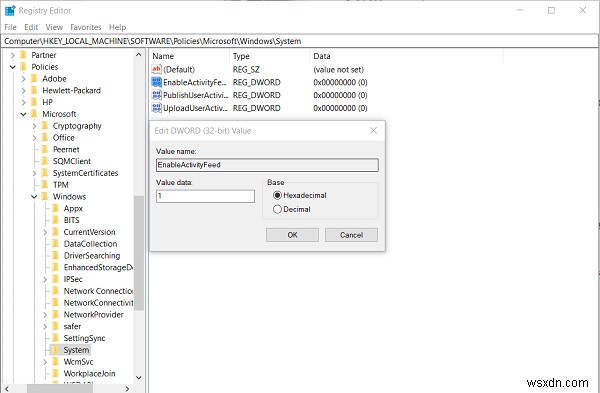Viewport: 600px width, 393px height.
Task: Click the System folder icon
Action: pyautogui.click(x=55, y=350)
